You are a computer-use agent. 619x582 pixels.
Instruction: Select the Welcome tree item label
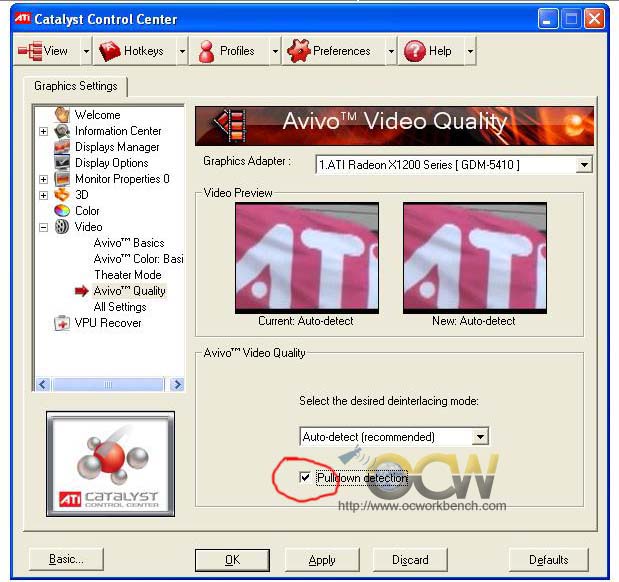point(98,115)
